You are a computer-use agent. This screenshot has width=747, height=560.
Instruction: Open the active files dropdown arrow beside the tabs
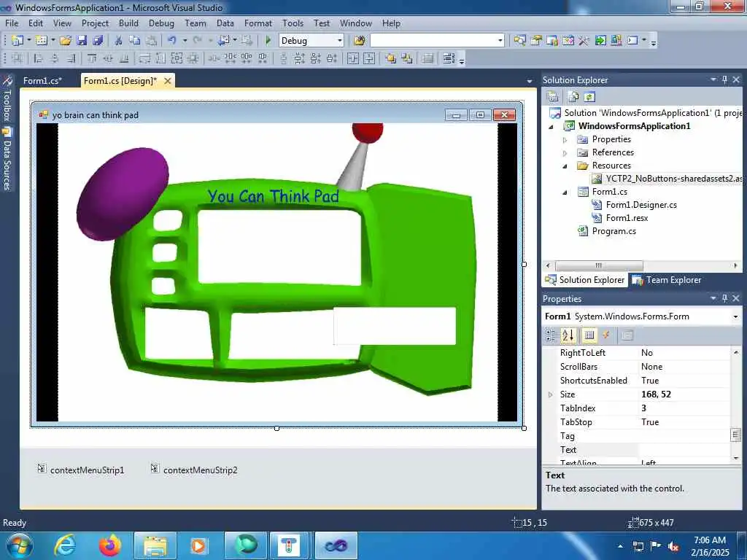point(530,82)
